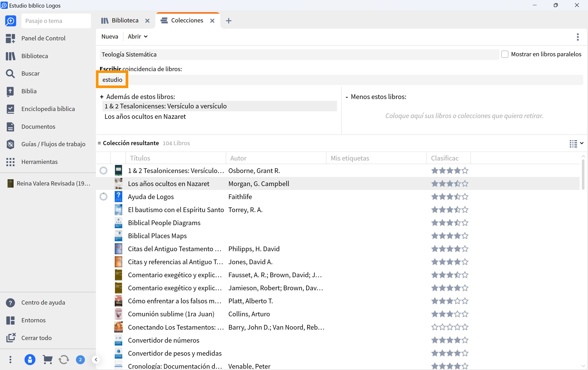Viewport: 588px width, 370px height.
Task: Click Nueva to create a collection
Action: point(110,36)
